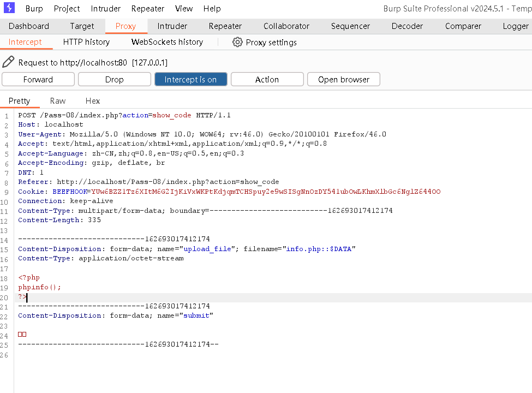Open the Action dropdown button
The image size is (532, 393).
coord(267,79)
